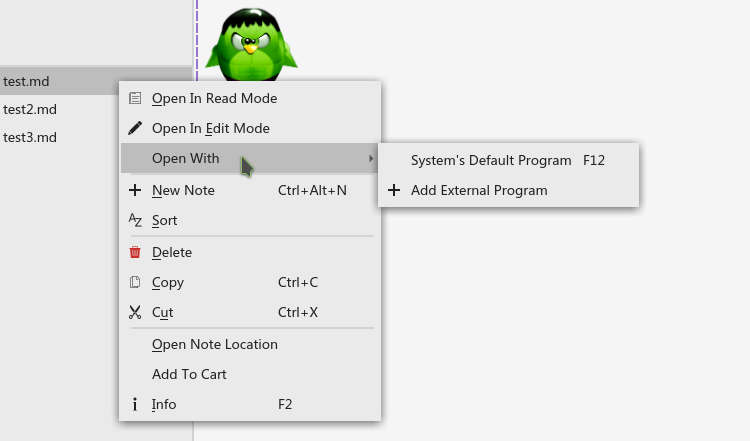Click the clipboard icon beside Copy
The height and width of the screenshot is (441, 750).
[135, 282]
